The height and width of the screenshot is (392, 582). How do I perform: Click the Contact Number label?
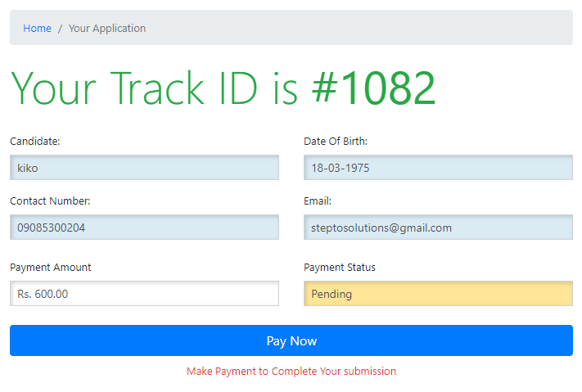[x=50, y=201]
